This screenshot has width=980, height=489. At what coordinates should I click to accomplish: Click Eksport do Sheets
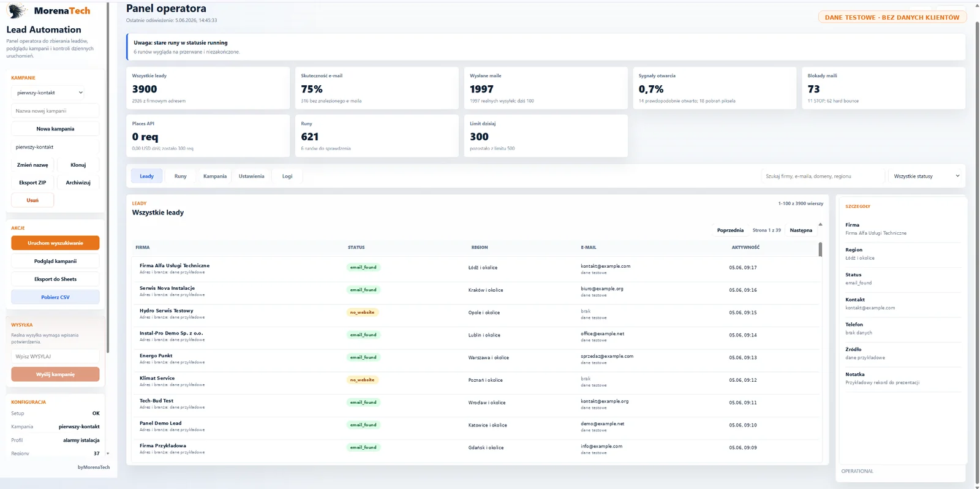[55, 279]
